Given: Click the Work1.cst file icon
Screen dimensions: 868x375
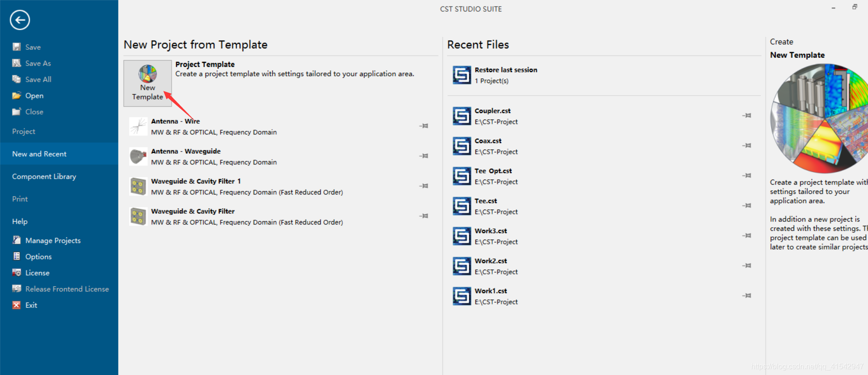Looking at the screenshot, I should [x=461, y=296].
